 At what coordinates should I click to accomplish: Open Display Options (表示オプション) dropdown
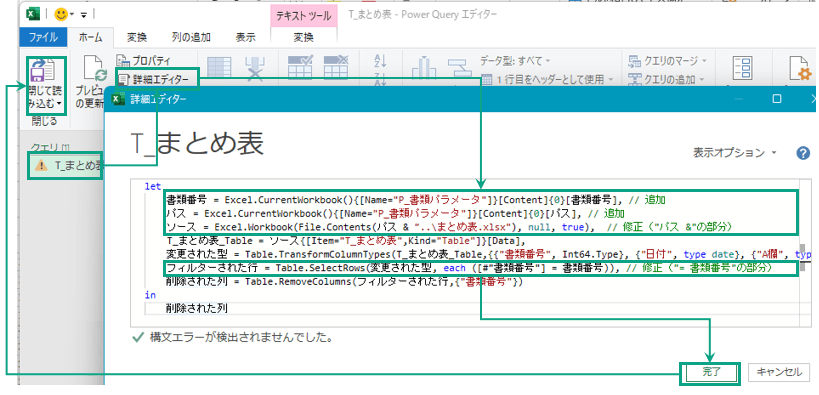tap(734, 153)
